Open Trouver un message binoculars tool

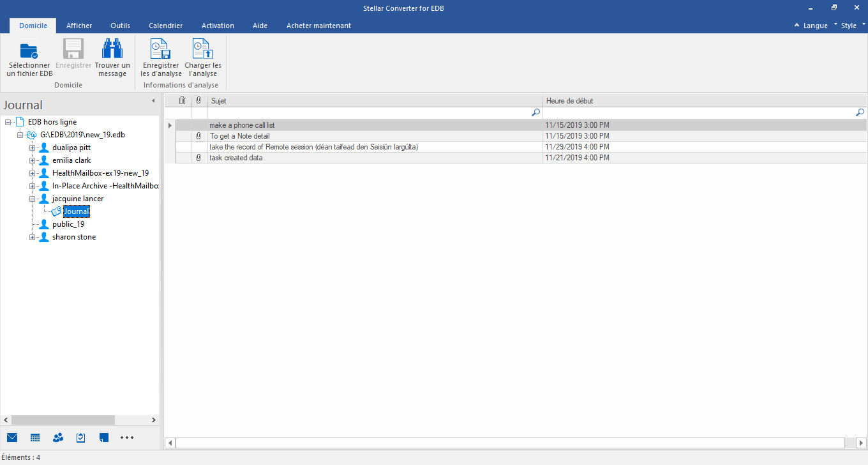(x=112, y=50)
